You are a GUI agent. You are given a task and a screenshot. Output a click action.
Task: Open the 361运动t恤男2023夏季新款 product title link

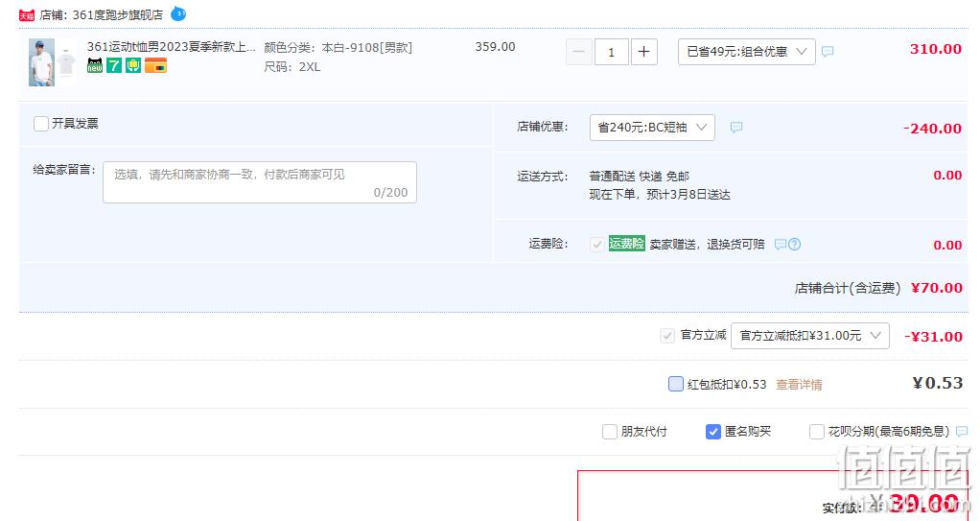172,46
